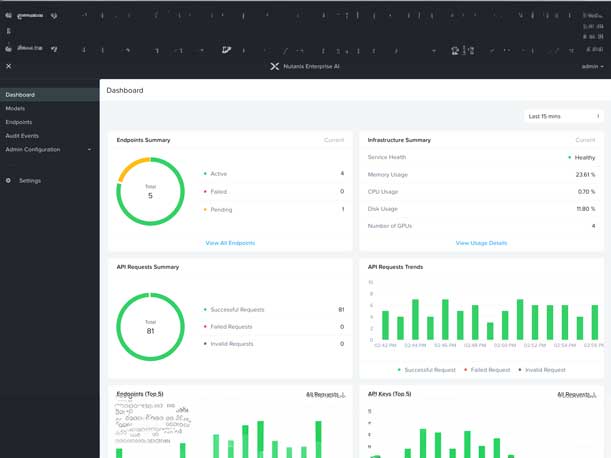Toggle Successful Request legend in Trends chart
Image resolution: width=611 pixels, height=458 pixels.
pos(429,370)
